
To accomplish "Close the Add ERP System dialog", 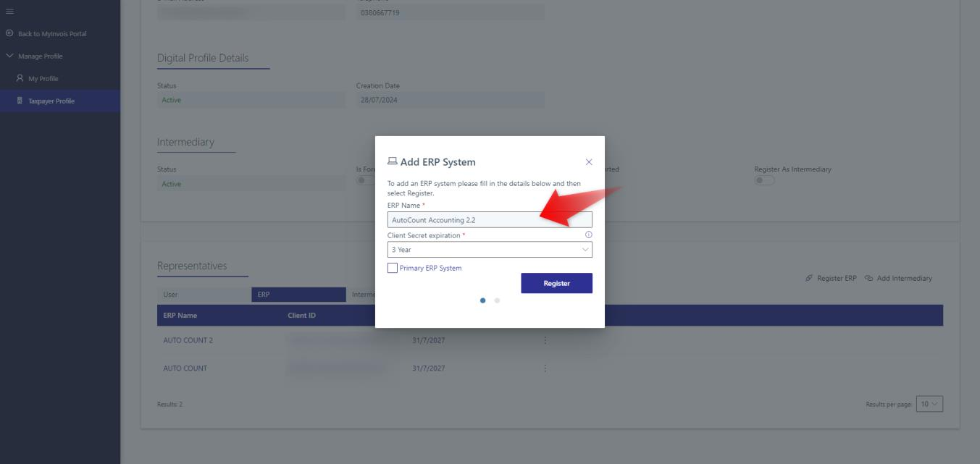I will [x=589, y=162].
